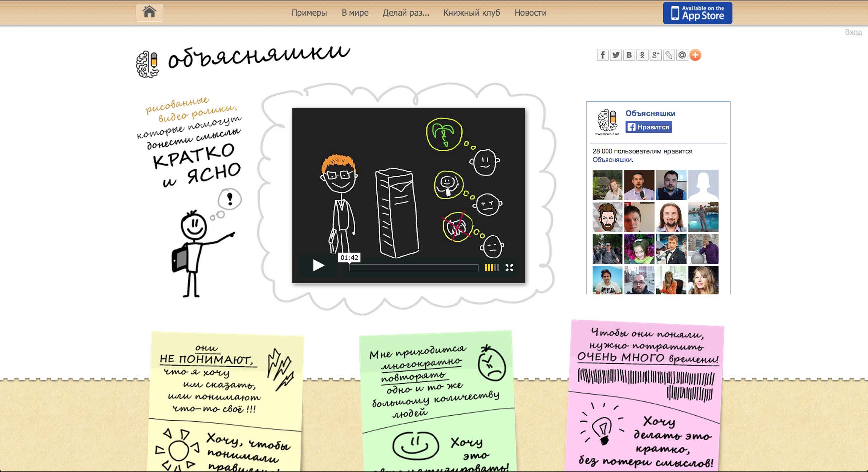Open the Available on App Store badge
The width and height of the screenshot is (868, 472).
(x=697, y=13)
